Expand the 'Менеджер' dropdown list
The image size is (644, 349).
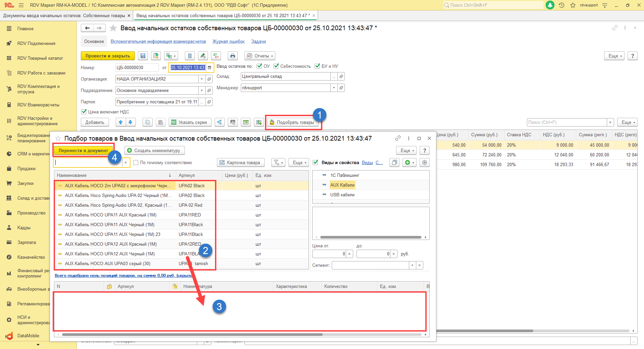(334, 88)
